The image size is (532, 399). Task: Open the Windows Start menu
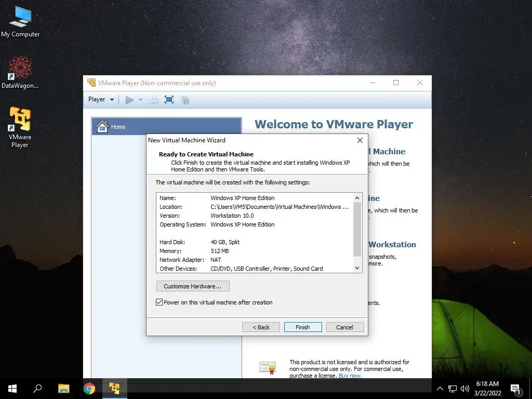pos(12,389)
